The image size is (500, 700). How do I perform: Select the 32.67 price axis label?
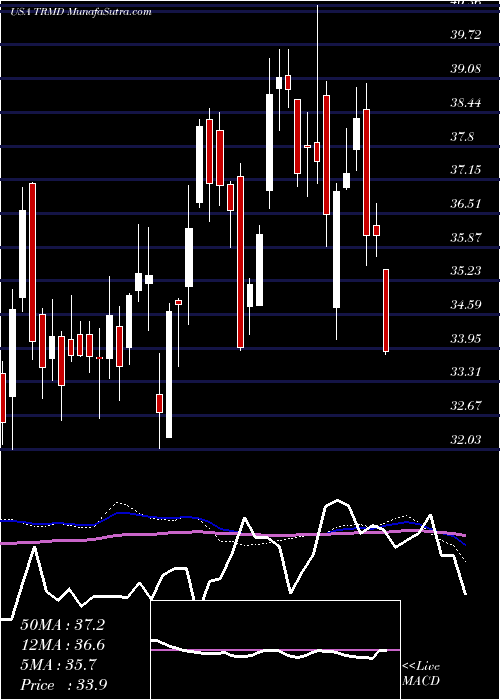[466, 406]
